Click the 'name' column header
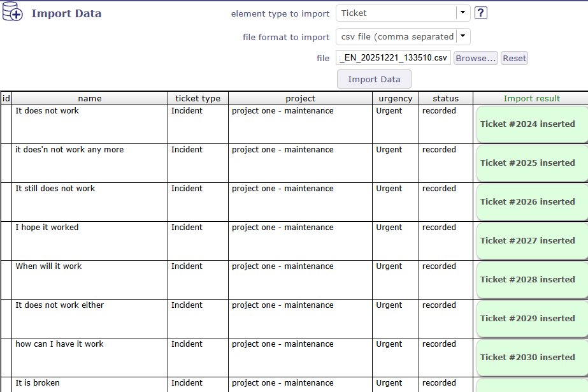 pos(90,98)
